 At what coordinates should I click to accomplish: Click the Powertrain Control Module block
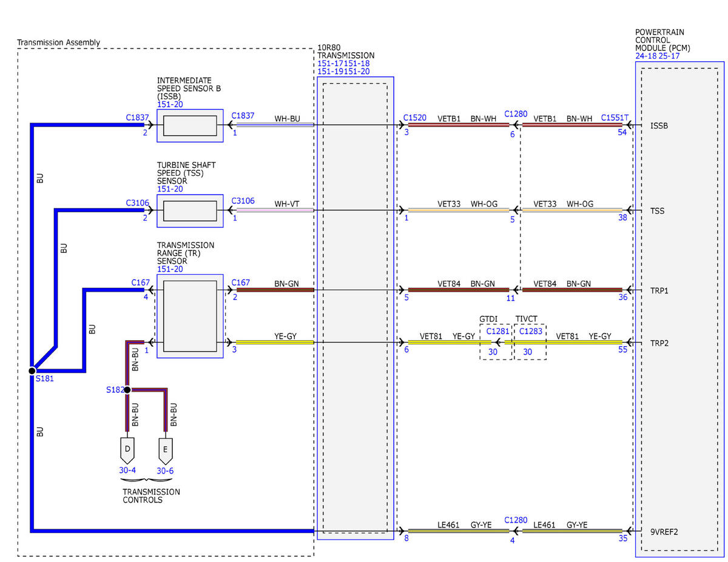point(679,309)
